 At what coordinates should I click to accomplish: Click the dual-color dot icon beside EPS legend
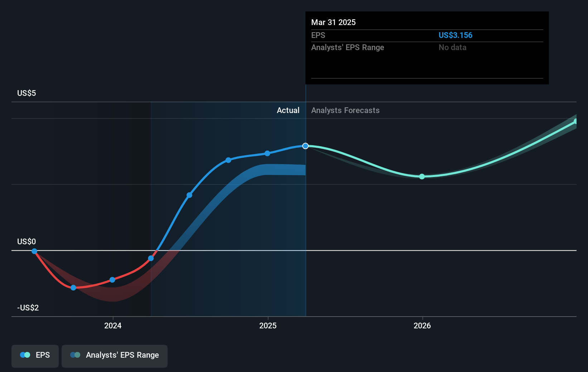(25, 354)
